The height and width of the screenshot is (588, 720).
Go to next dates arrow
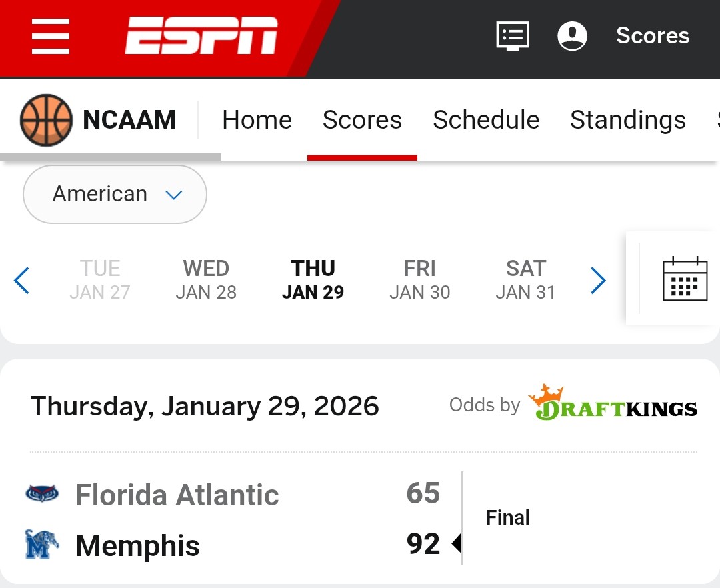(598, 281)
